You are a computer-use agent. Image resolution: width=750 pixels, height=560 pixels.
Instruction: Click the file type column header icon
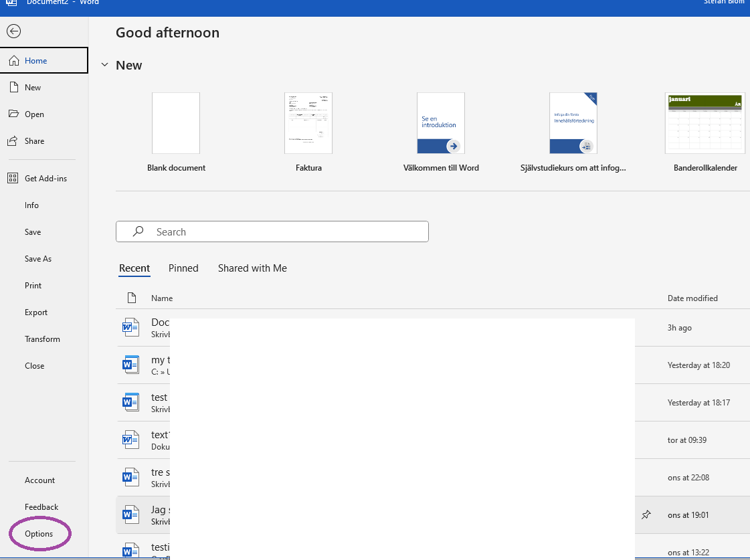pyautogui.click(x=132, y=298)
